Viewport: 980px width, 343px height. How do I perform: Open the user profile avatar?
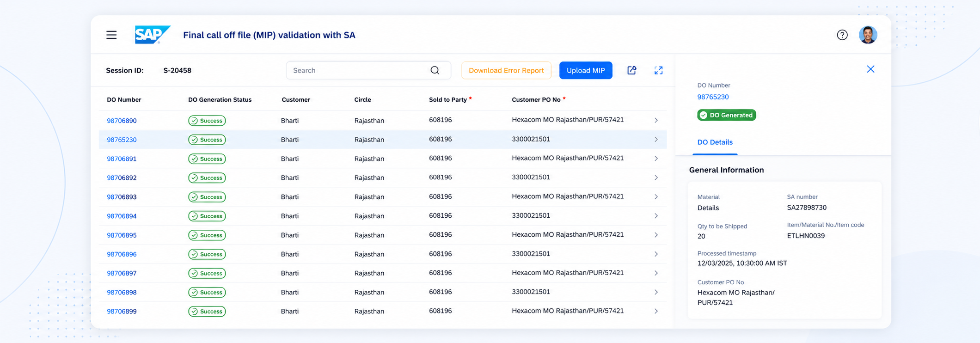click(868, 35)
